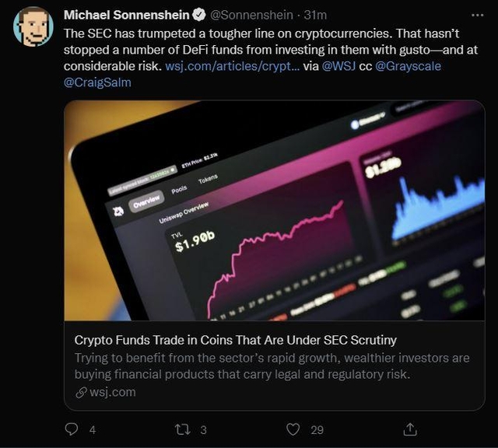The image size is (498, 448).
Task: Click the article description text in the card
Action: click(272, 366)
